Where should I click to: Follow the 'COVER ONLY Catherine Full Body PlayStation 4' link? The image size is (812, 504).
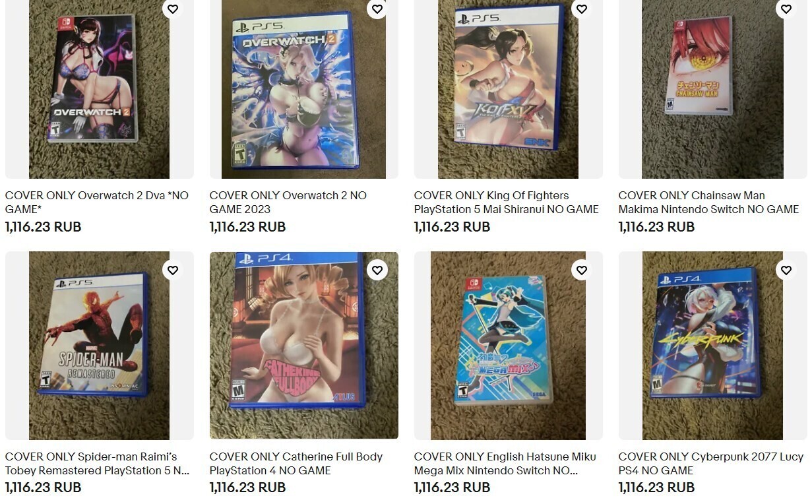[x=296, y=464]
